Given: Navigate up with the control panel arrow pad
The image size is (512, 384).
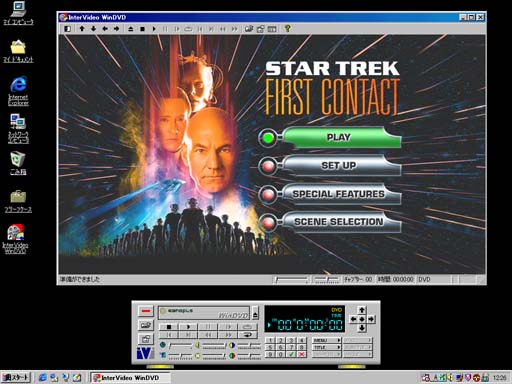Looking at the screenshot, I should pos(362,310).
